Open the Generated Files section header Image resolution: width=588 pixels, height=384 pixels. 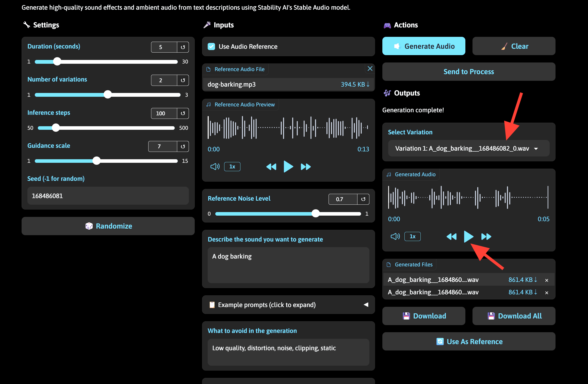click(409, 264)
